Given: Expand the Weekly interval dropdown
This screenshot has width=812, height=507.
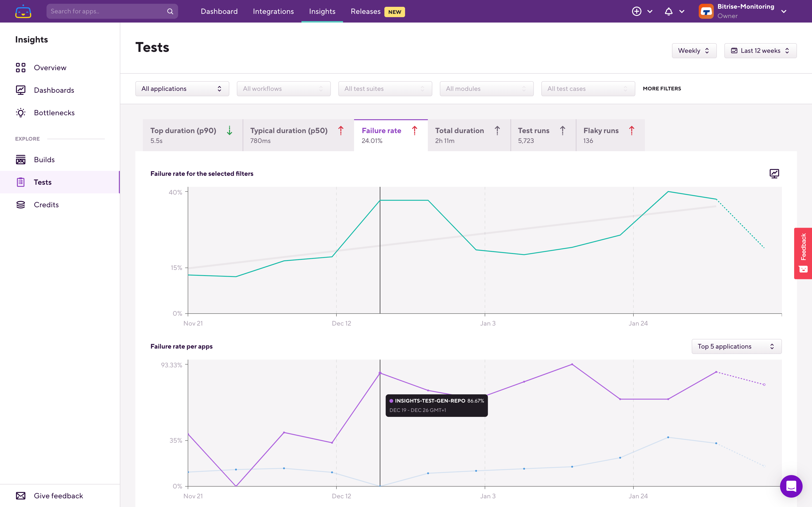Looking at the screenshot, I should [694, 51].
